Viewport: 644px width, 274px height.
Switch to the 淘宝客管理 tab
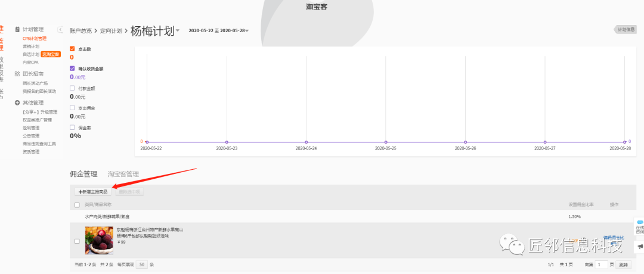click(123, 174)
